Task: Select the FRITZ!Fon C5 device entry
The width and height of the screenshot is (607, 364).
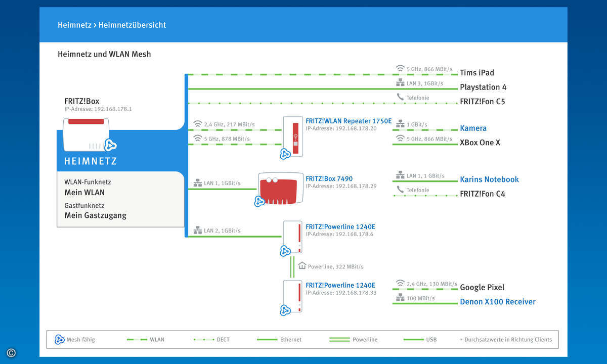Action: pos(482,102)
